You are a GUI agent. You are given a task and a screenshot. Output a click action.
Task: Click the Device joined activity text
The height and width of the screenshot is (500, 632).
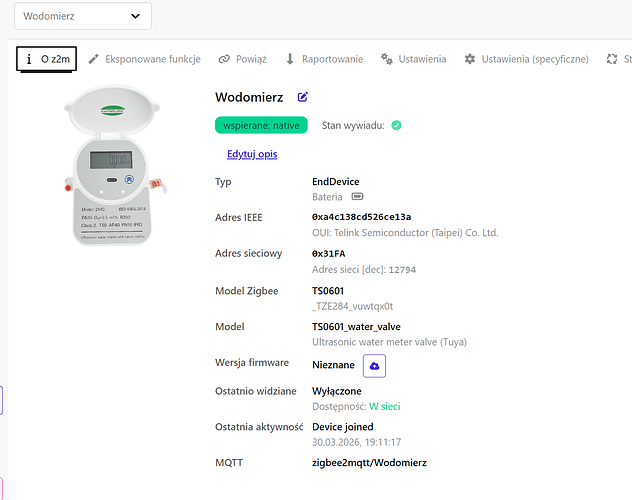tap(343, 427)
